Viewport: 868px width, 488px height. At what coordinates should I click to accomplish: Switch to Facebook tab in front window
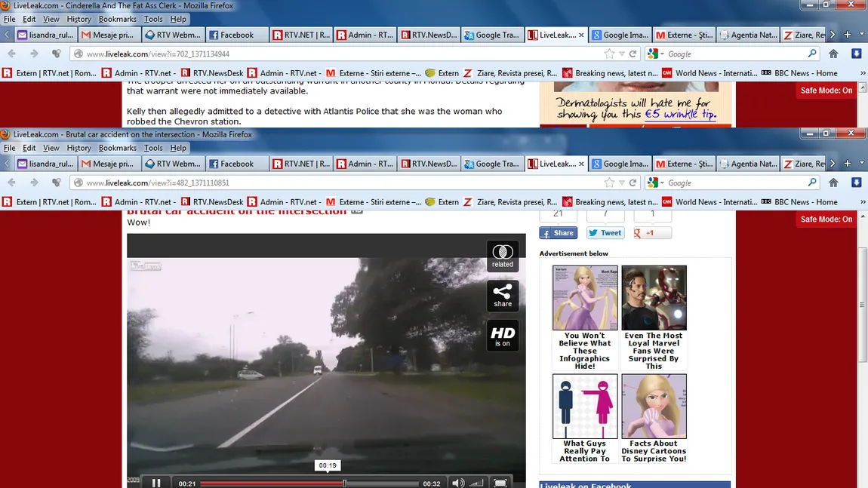(237, 164)
